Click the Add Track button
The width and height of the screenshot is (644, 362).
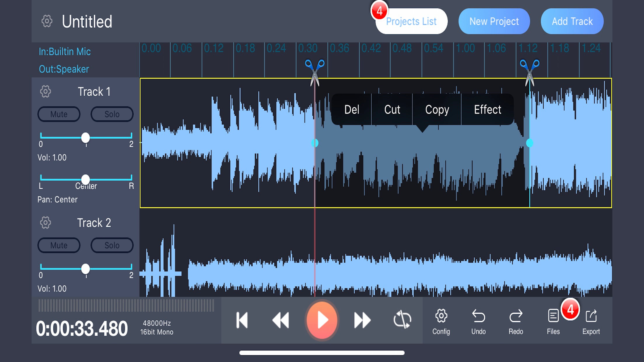[x=572, y=21]
